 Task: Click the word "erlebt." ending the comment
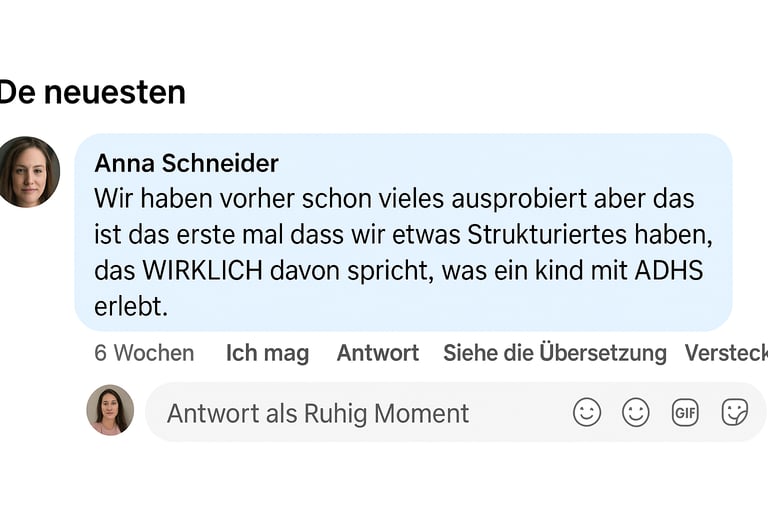click(131, 307)
